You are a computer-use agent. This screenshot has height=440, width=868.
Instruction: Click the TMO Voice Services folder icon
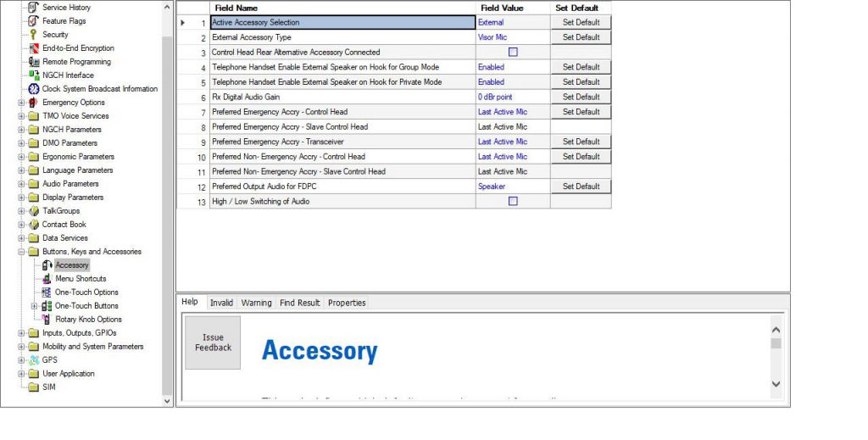tap(33, 115)
